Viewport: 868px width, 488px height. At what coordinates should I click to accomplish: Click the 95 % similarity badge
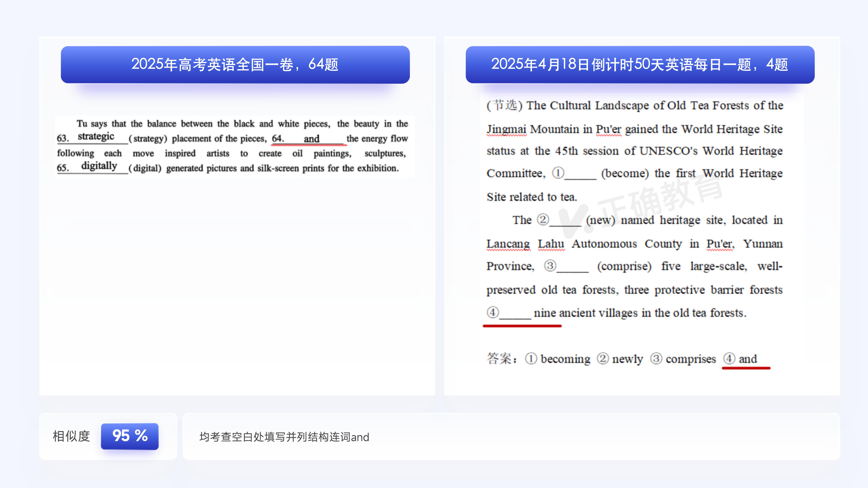130,436
